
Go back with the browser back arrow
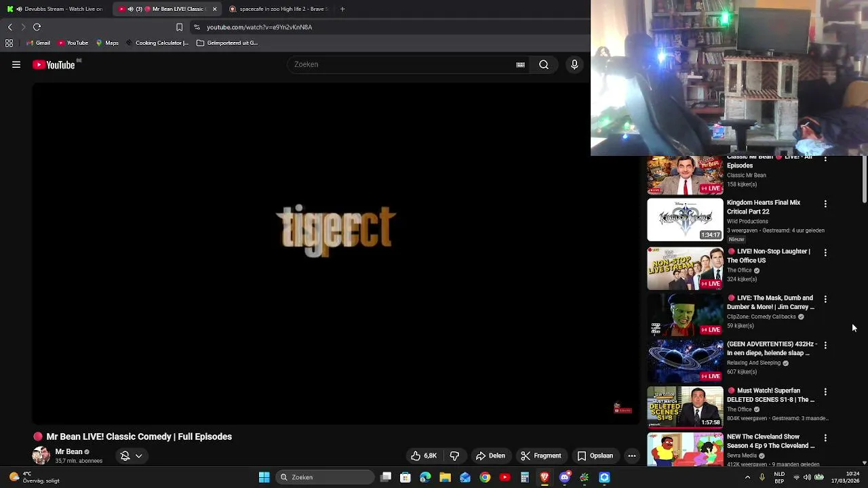[9, 27]
